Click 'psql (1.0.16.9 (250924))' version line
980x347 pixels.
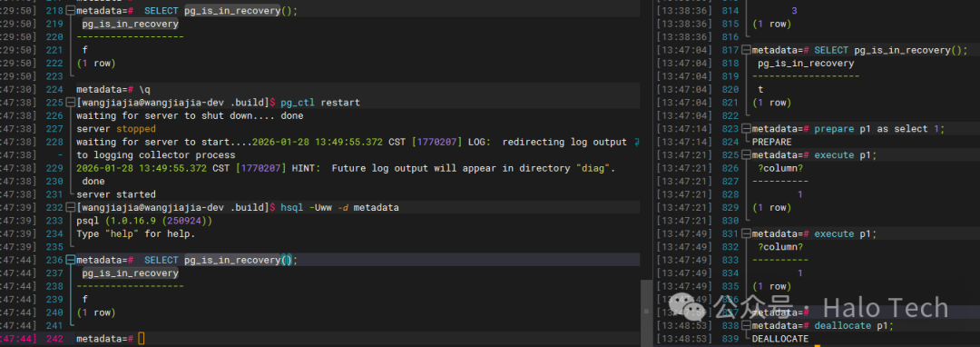pyautogui.click(x=144, y=221)
